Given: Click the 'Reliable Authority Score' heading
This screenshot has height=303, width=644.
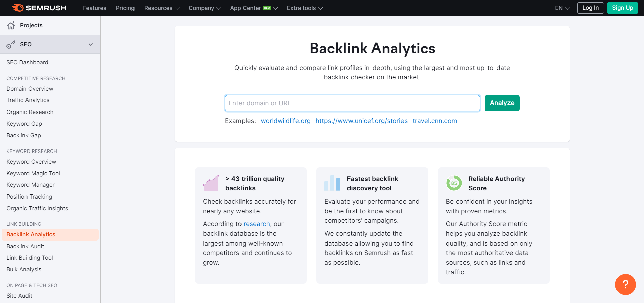Looking at the screenshot, I should tap(496, 183).
